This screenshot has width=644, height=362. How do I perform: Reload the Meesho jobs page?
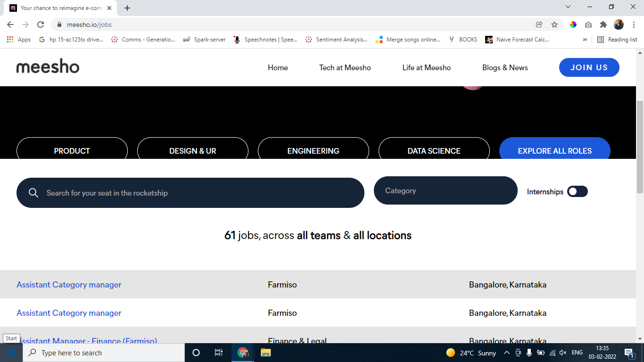click(41, 25)
